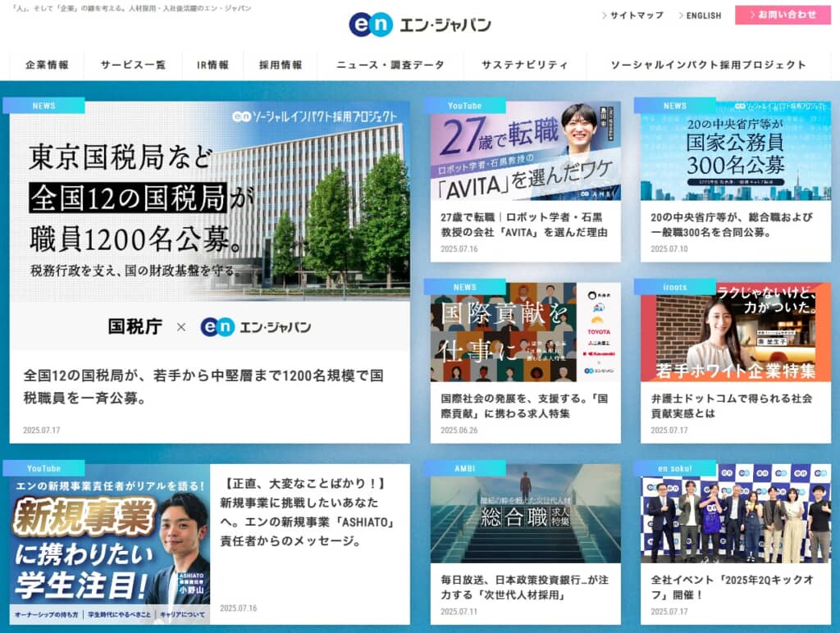Image resolution: width=840 pixels, height=633 pixels.
Task: Go to ニュース・調査データ section
Action: pyautogui.click(x=390, y=65)
